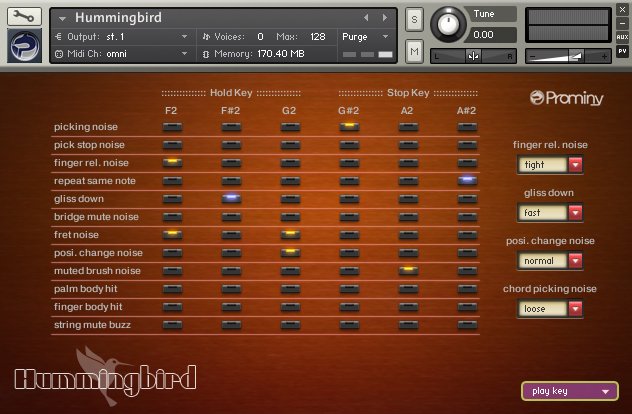Open the gliss down speed dropdown
632x414 pixels.
(x=549, y=212)
